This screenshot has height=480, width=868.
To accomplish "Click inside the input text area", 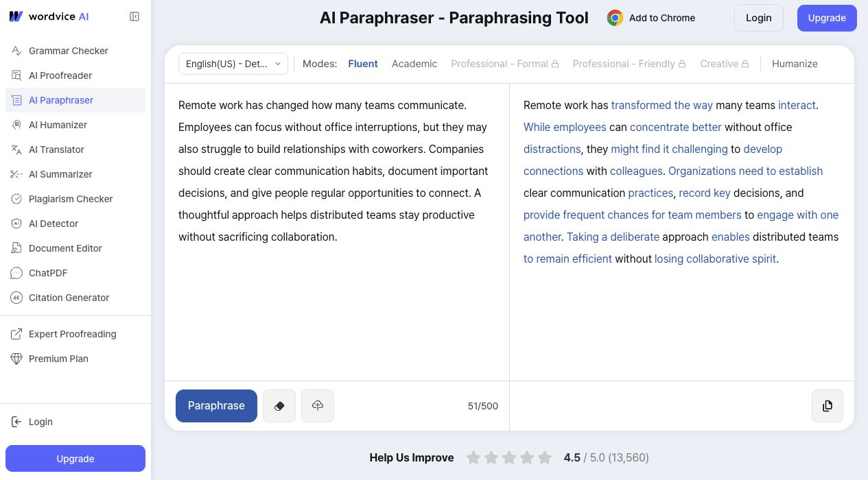I will coord(336,233).
